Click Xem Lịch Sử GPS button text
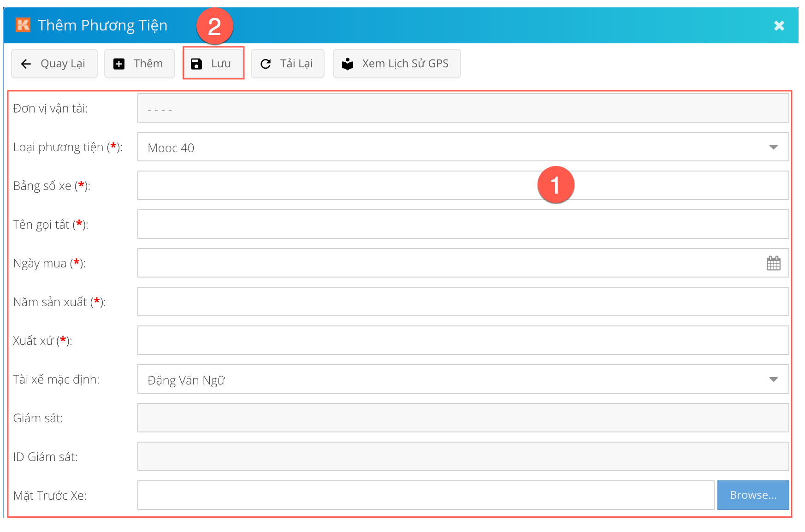Viewport: 805px width, 532px height. 405,64
